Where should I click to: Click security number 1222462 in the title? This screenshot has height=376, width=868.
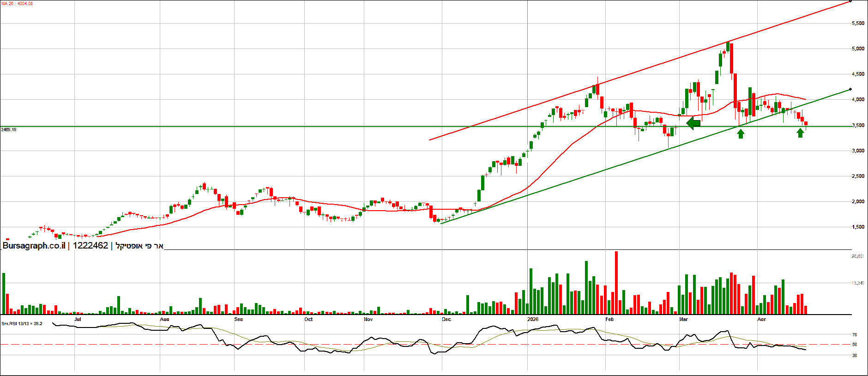90,246
